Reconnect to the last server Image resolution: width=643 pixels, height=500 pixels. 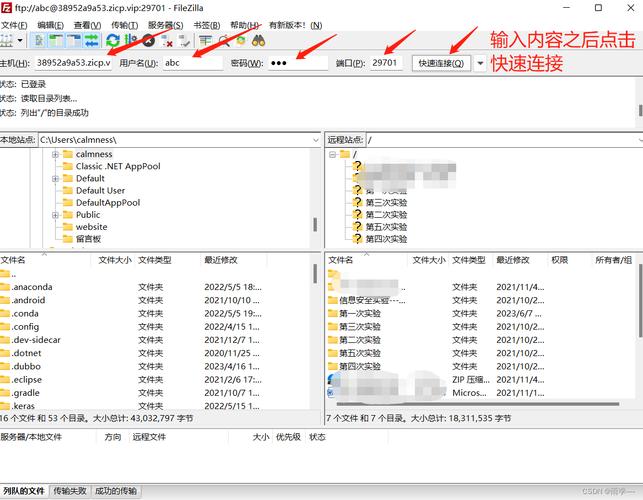click(185, 40)
